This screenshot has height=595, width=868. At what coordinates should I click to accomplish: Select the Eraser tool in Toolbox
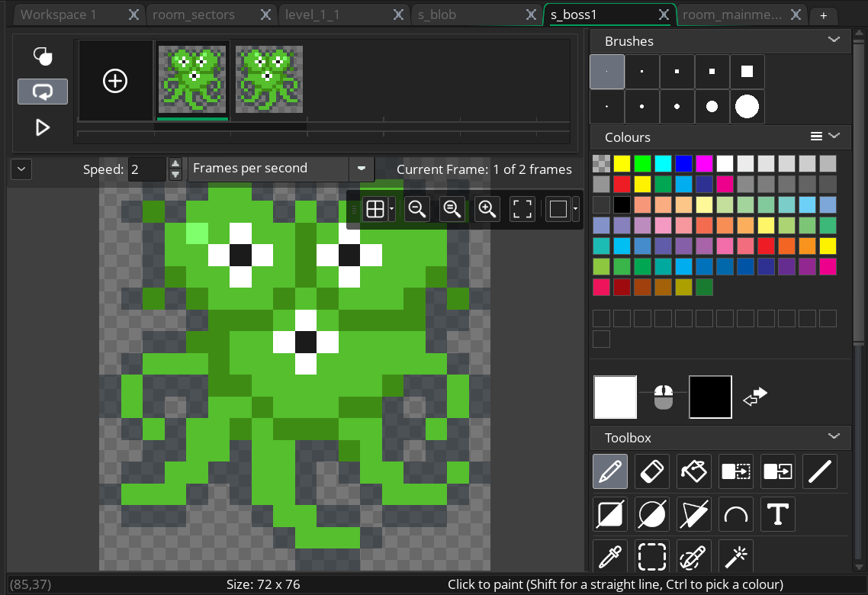coord(651,471)
